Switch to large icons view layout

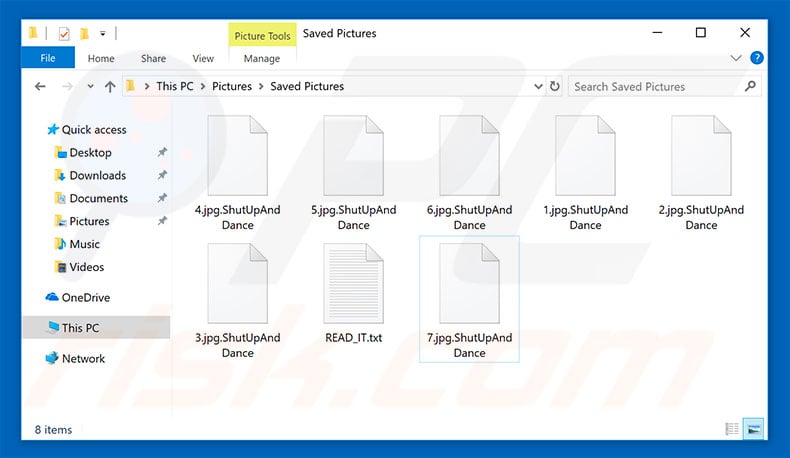coord(753,429)
